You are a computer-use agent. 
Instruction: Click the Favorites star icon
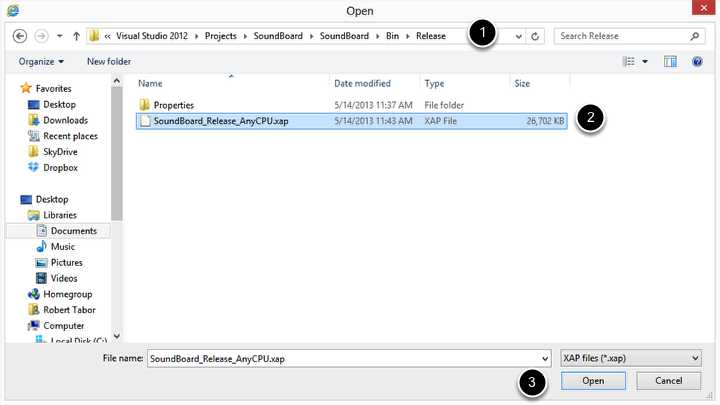(26, 88)
